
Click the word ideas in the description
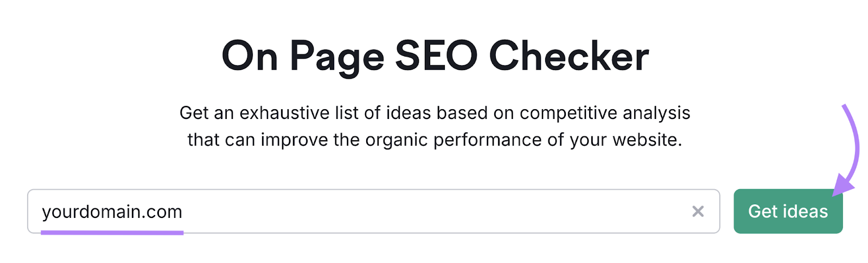(x=409, y=113)
